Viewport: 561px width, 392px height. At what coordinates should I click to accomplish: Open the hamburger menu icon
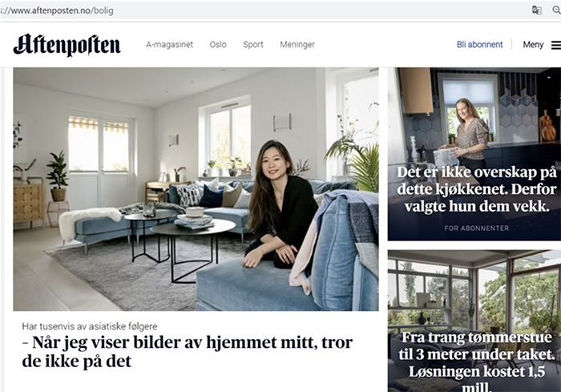click(556, 45)
